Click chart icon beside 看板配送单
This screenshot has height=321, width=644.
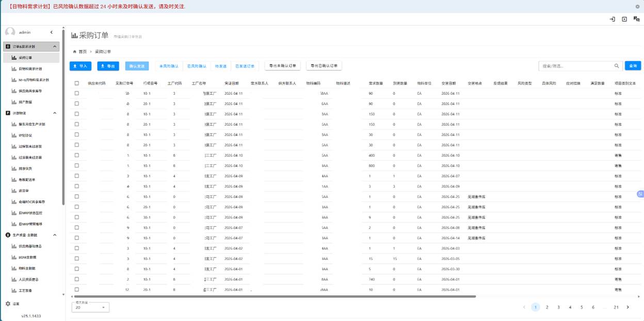point(14,179)
